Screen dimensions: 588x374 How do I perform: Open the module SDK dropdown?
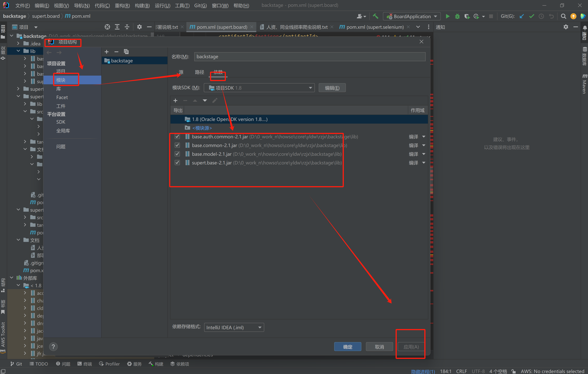point(259,88)
